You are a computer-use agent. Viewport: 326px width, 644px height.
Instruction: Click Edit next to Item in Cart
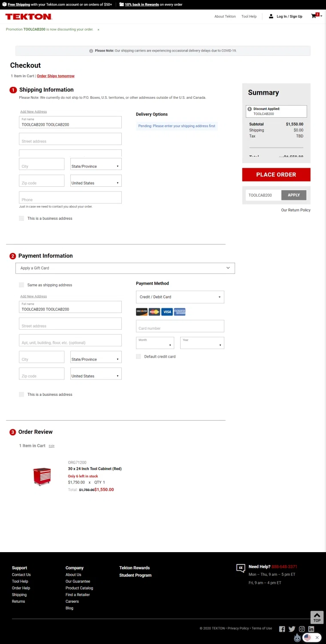click(51, 446)
